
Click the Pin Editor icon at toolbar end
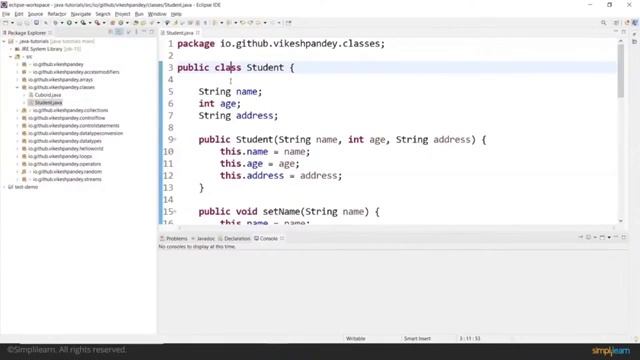[289, 23]
